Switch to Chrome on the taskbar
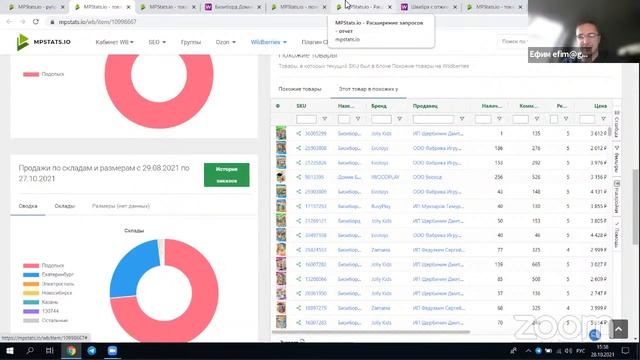Viewport: 640px width, 360px height. (x=71, y=351)
